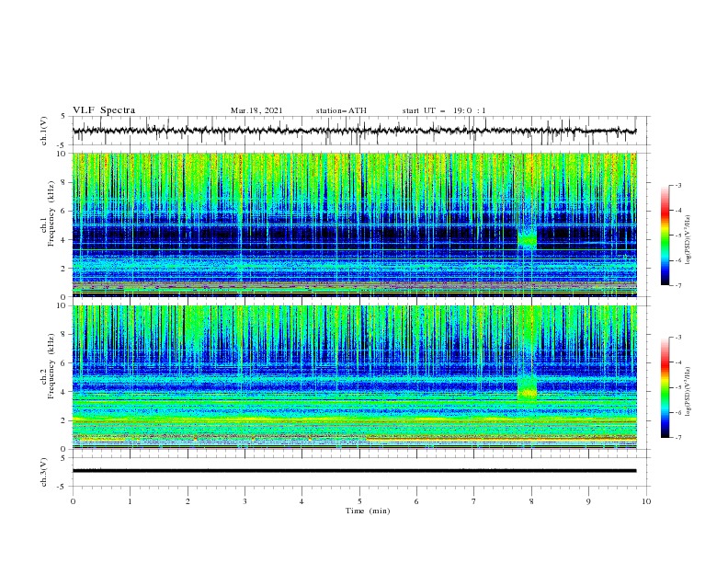Click time axis tick label "9"
This screenshot has height=563, width=728.
[588, 501]
